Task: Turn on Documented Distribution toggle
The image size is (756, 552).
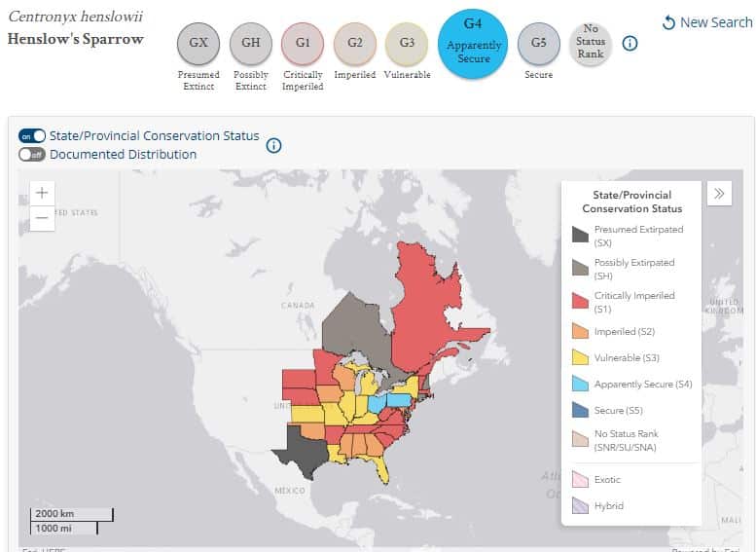Action: [x=32, y=155]
